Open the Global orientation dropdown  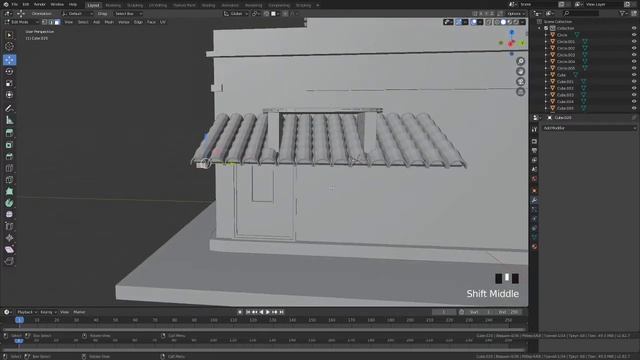(236, 13)
